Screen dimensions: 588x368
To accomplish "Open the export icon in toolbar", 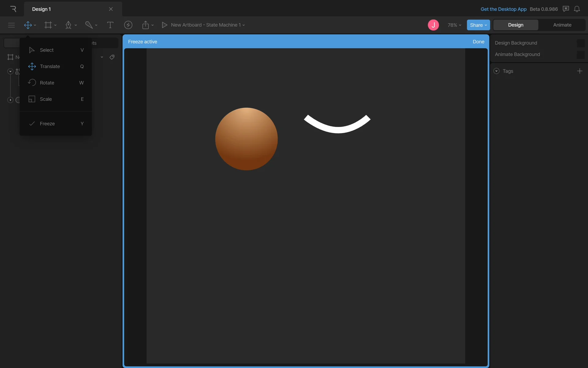I will [145, 25].
